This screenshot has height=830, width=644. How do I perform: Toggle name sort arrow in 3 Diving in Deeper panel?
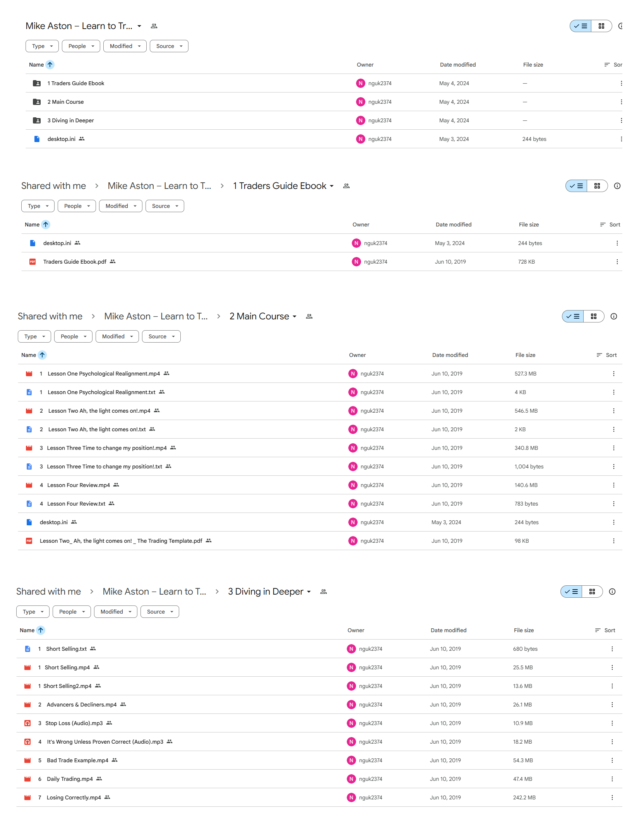[x=41, y=630]
